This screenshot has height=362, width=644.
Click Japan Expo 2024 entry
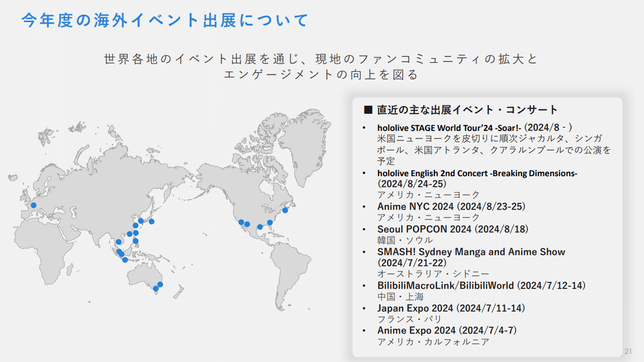[x=451, y=308]
